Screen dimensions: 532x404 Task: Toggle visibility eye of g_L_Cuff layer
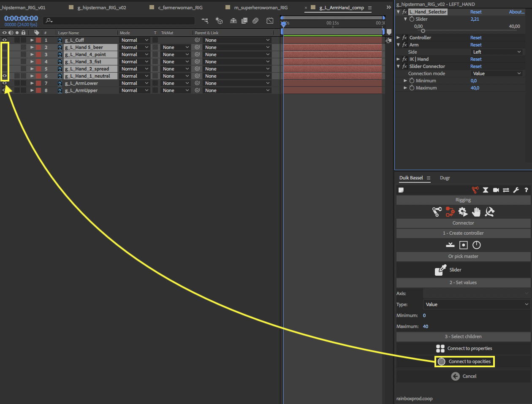(5, 40)
